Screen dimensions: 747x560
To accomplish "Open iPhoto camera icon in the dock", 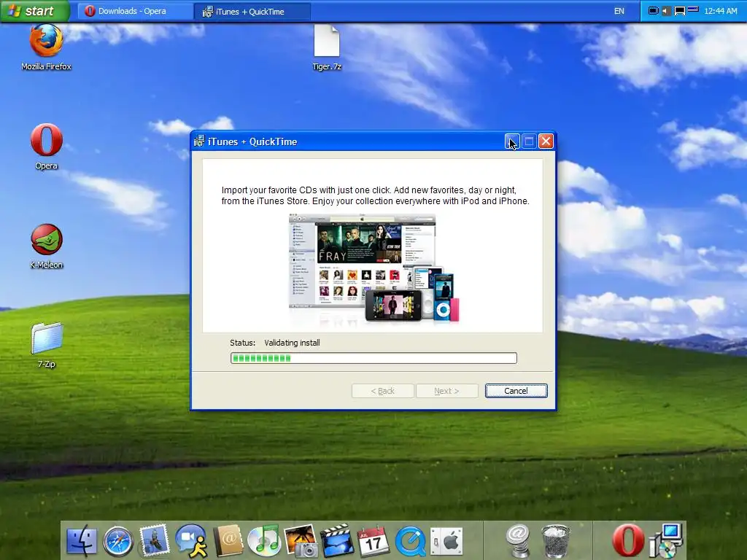I will 301,540.
